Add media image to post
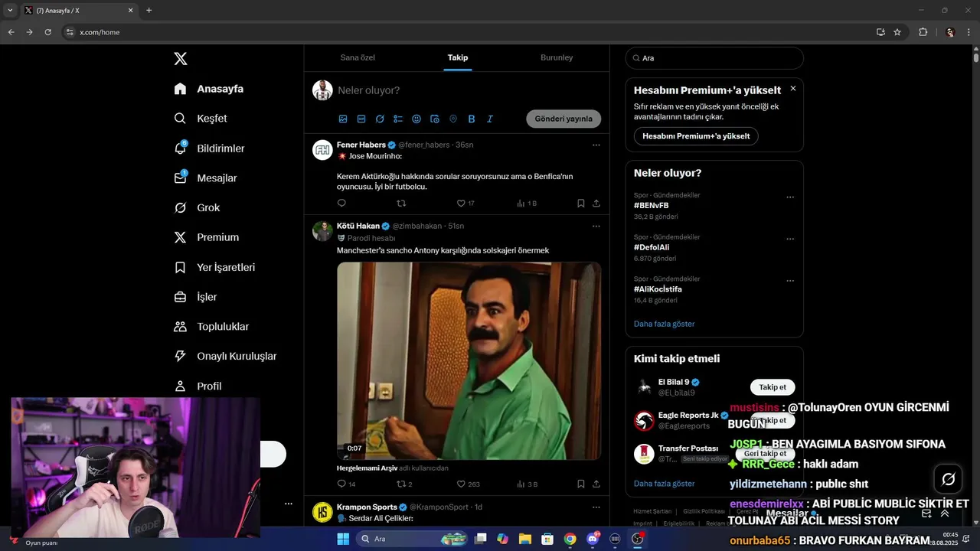The image size is (980, 551). (x=343, y=119)
